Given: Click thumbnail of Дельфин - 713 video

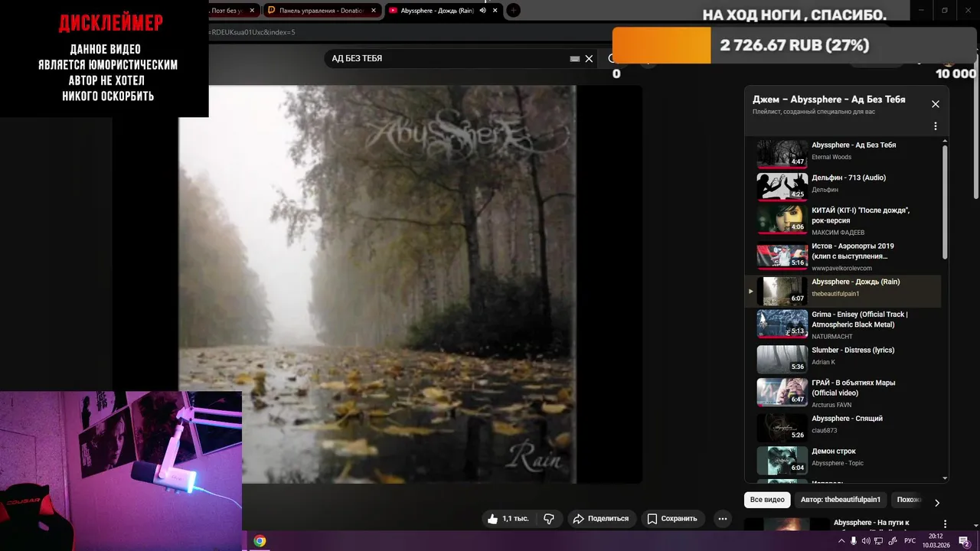Looking at the screenshot, I should [x=782, y=186].
